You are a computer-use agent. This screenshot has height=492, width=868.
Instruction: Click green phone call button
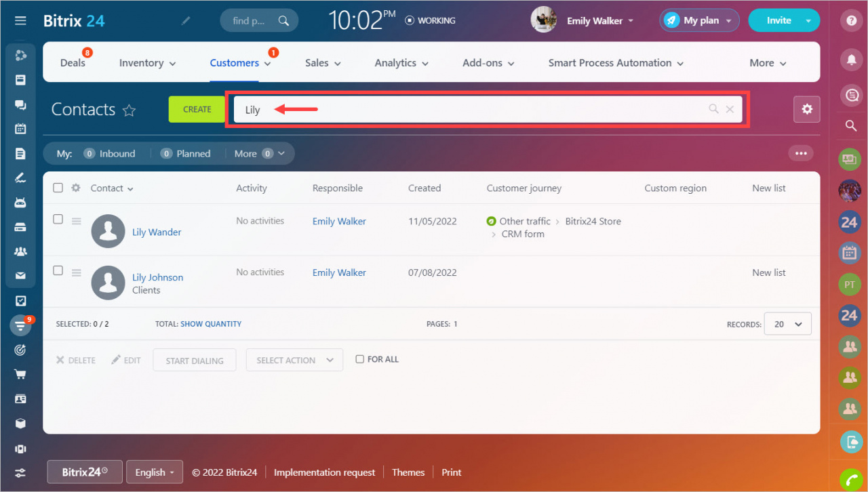[851, 480]
